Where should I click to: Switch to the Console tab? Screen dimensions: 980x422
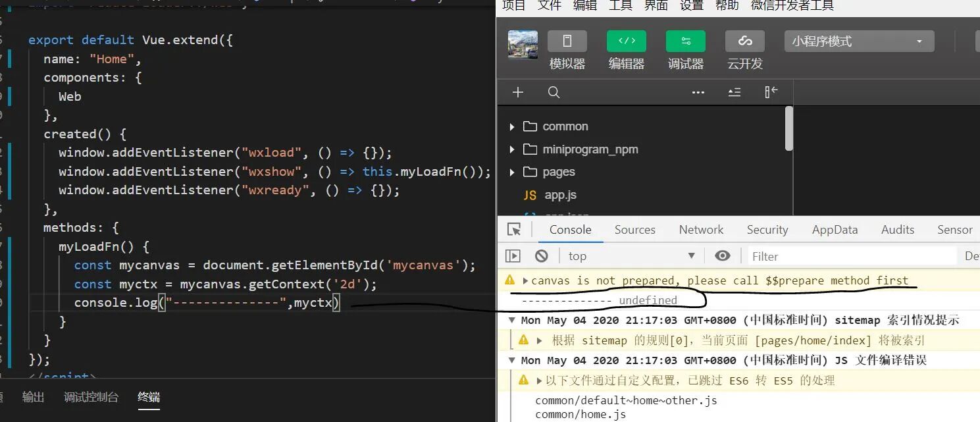[570, 230]
